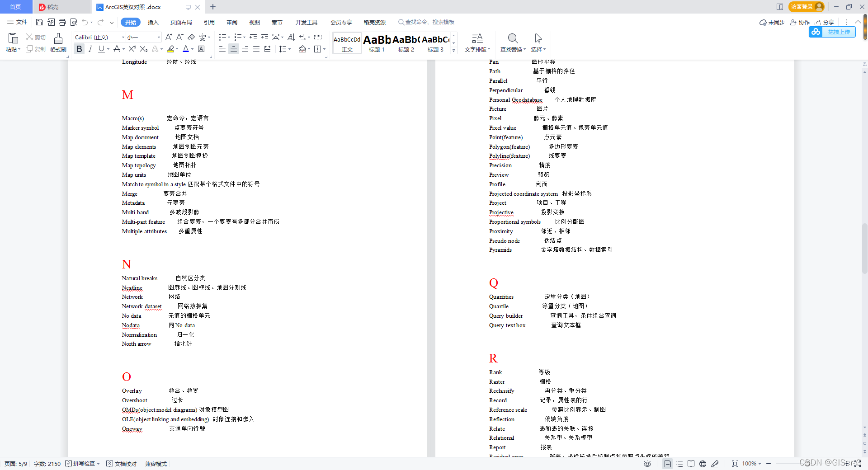Screen dimensions: 868x470
Task: Switch to the 视图 (View) tab
Action: point(255,22)
